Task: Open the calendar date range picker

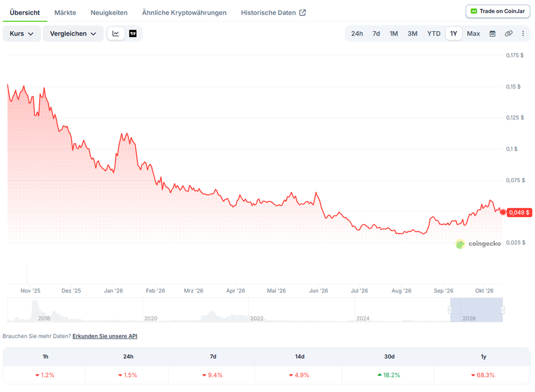Action: 492,33
